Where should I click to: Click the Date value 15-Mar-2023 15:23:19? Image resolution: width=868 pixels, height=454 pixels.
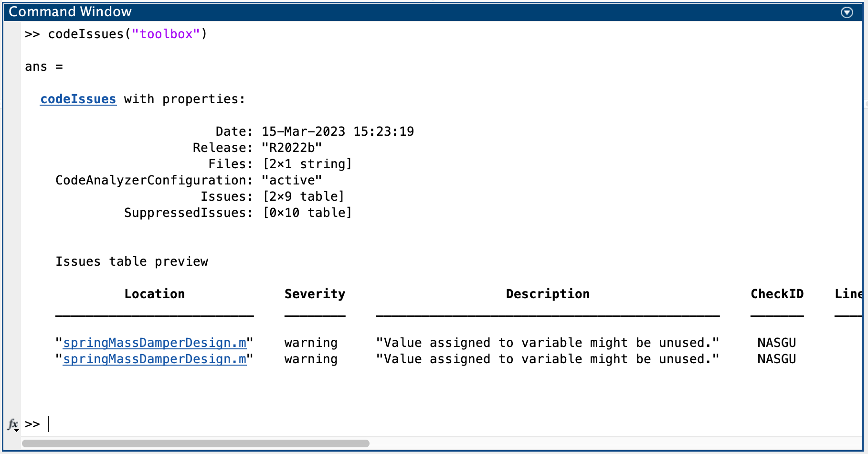(x=338, y=131)
